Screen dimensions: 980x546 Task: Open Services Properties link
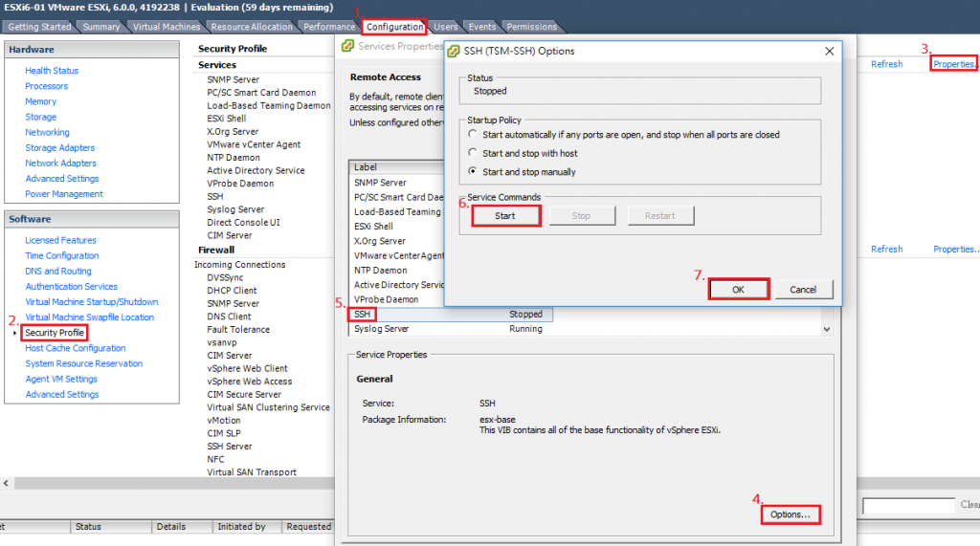point(954,64)
